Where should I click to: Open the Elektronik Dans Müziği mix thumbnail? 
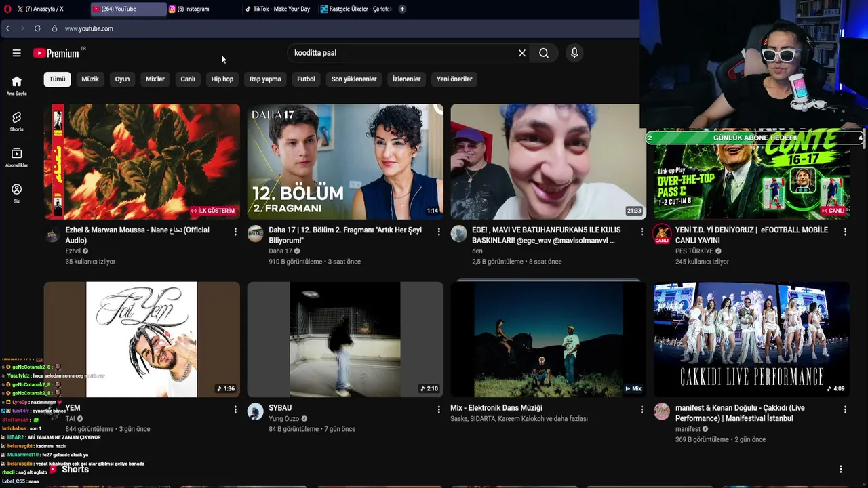coord(549,339)
